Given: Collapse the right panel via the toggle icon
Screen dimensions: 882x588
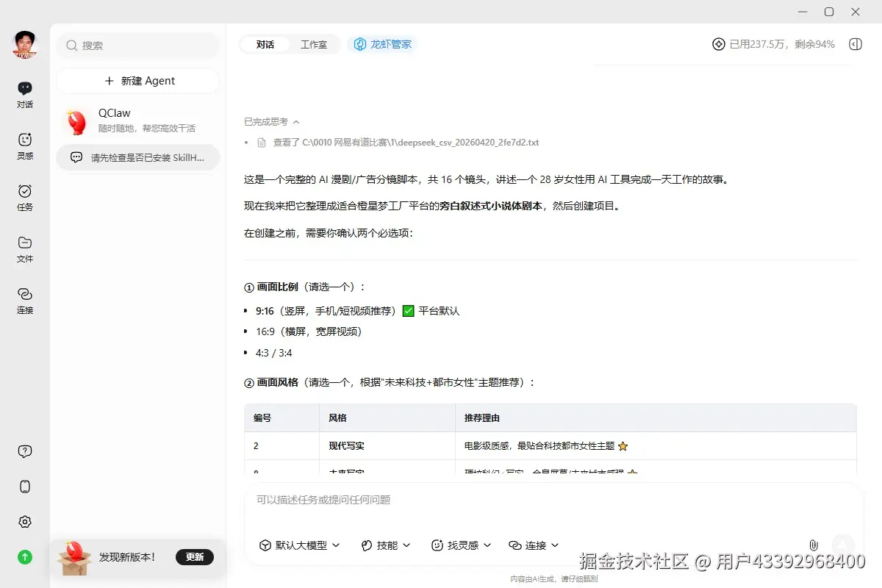Looking at the screenshot, I should pos(855,44).
